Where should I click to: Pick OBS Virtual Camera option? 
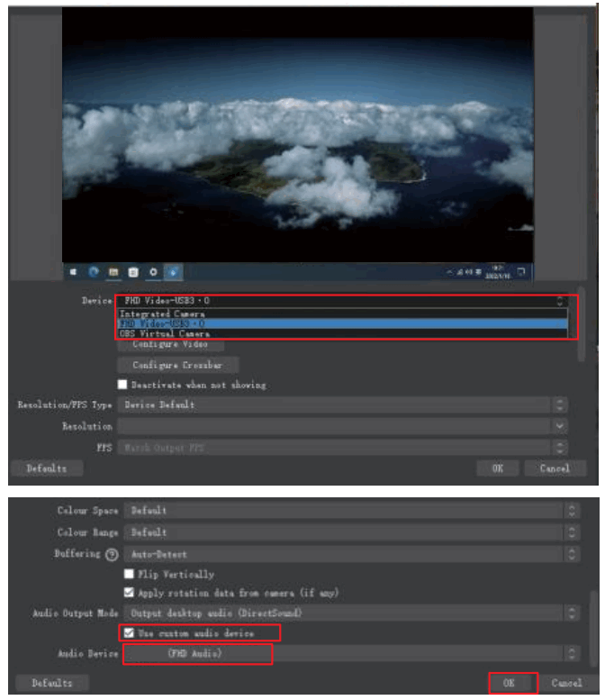[342, 333]
